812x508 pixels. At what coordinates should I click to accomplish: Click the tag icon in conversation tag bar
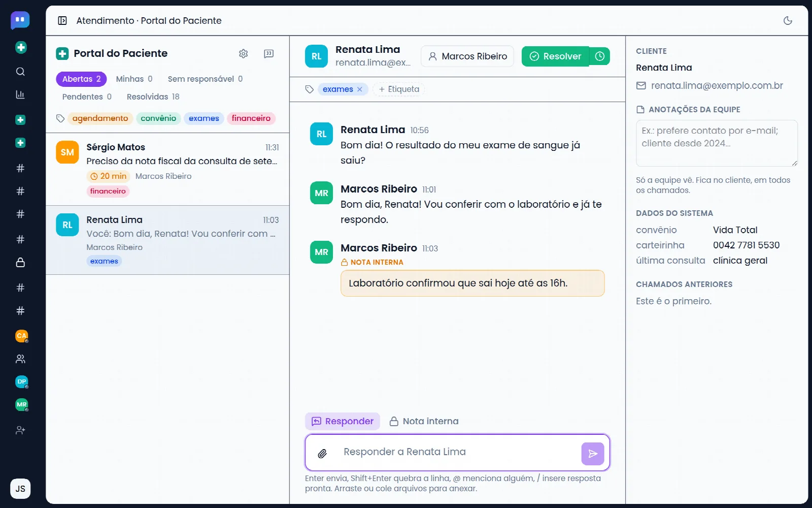[310, 89]
